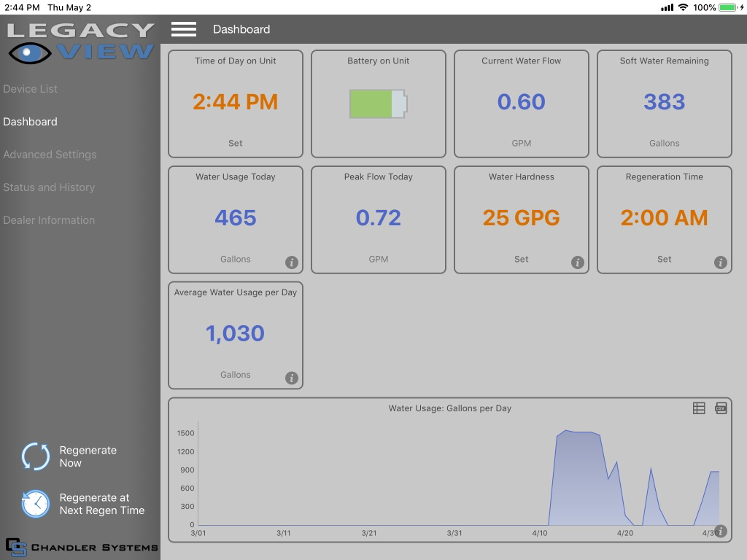
Task: Open the hamburger menu icon
Action: click(x=183, y=29)
